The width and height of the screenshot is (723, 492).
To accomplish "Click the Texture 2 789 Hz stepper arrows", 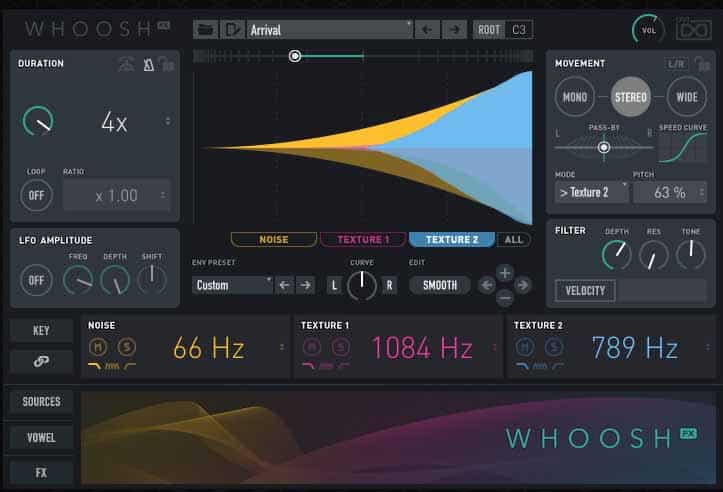I will (x=708, y=347).
